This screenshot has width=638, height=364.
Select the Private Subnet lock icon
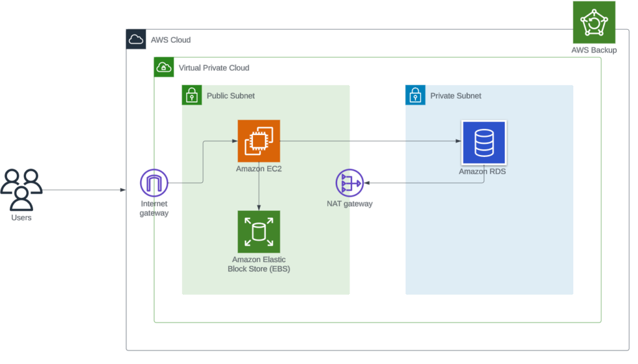(416, 95)
